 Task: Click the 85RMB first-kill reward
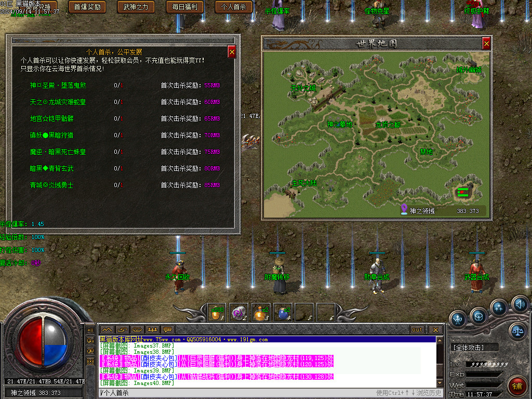(x=212, y=185)
